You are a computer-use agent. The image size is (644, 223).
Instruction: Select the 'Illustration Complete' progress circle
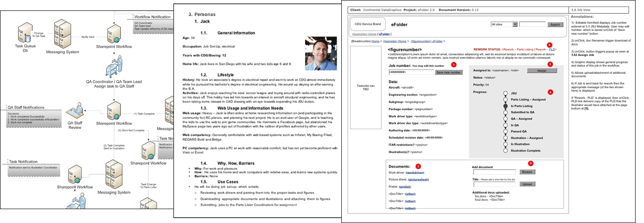point(505,152)
